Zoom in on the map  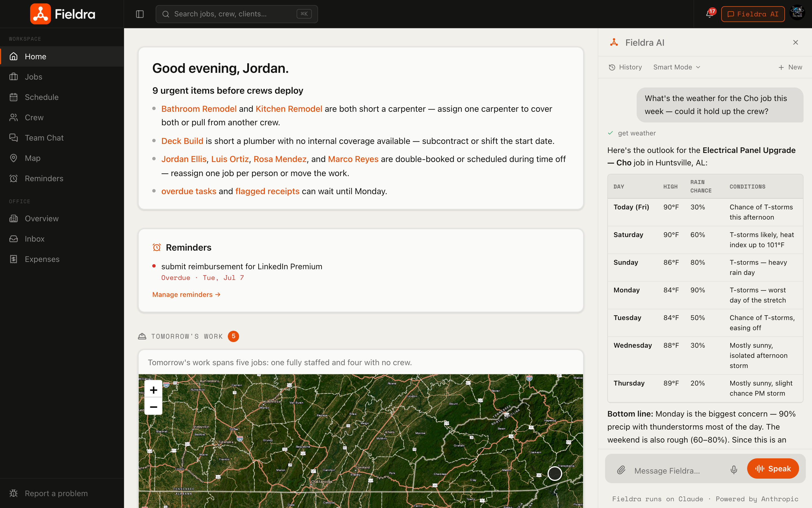pos(153,390)
